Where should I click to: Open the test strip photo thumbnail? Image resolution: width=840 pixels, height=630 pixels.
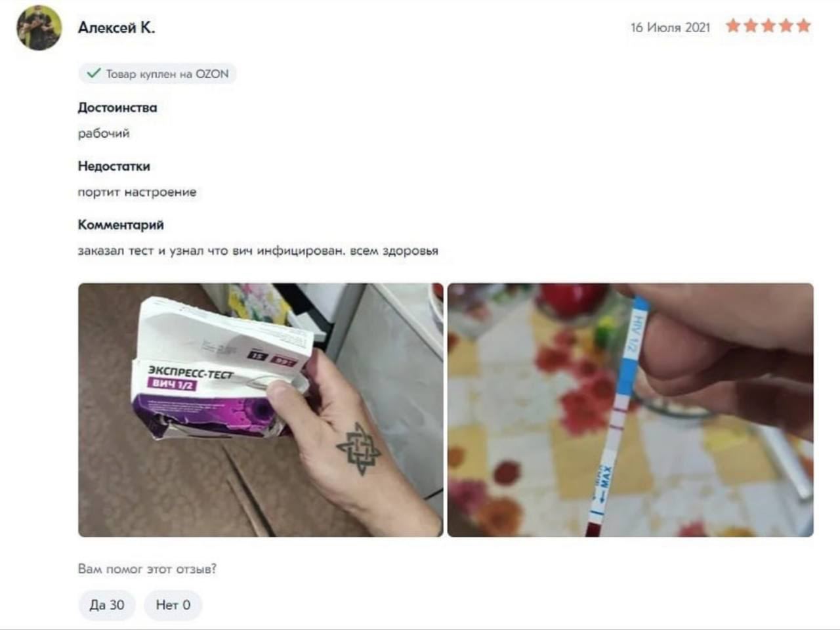pos(631,410)
